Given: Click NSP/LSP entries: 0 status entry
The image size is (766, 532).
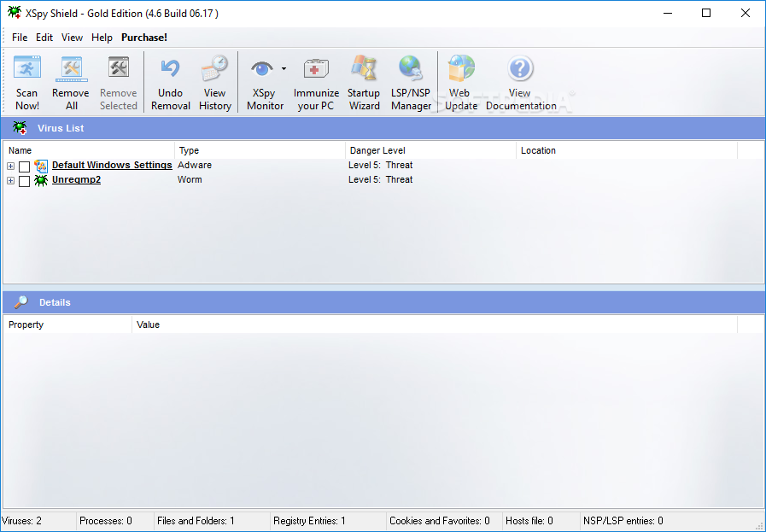Looking at the screenshot, I should coord(623,521).
